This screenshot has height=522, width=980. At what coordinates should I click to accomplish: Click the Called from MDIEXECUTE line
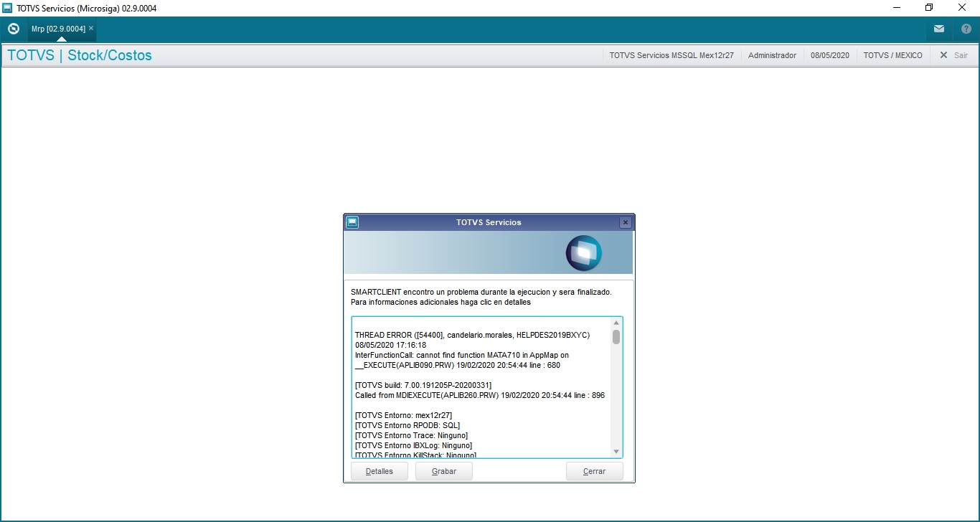click(480, 395)
